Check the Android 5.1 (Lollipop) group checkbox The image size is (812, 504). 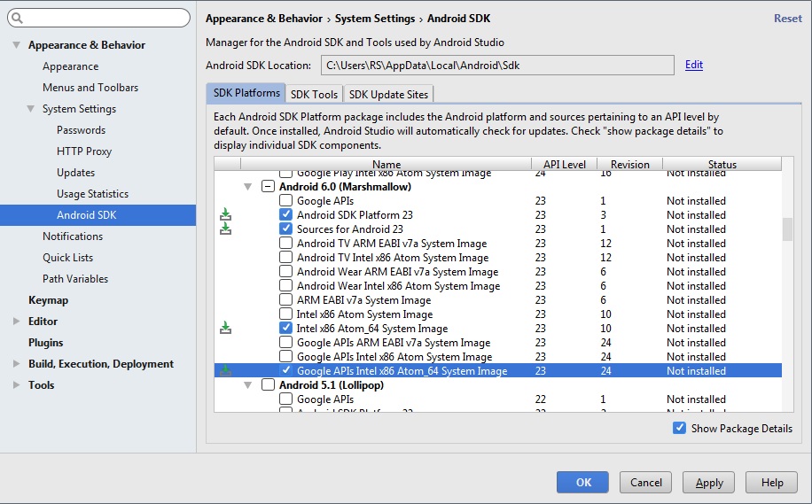268,385
